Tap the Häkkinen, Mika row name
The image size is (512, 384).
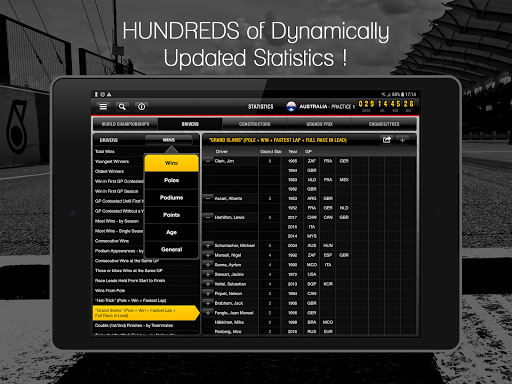pyautogui.click(x=229, y=322)
